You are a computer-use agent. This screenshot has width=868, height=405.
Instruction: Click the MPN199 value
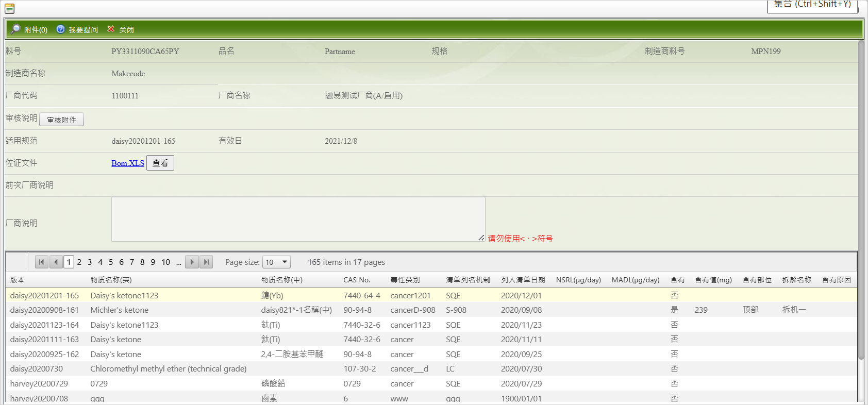(x=766, y=52)
